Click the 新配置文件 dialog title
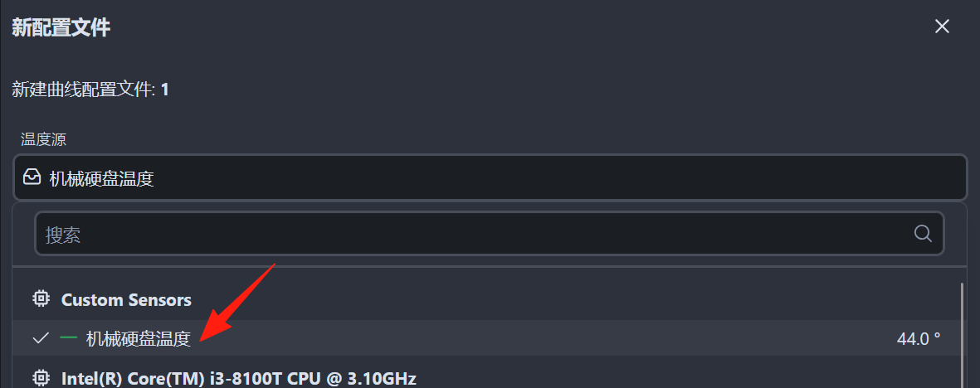Image resolution: width=980 pixels, height=388 pixels. pyautogui.click(x=61, y=27)
